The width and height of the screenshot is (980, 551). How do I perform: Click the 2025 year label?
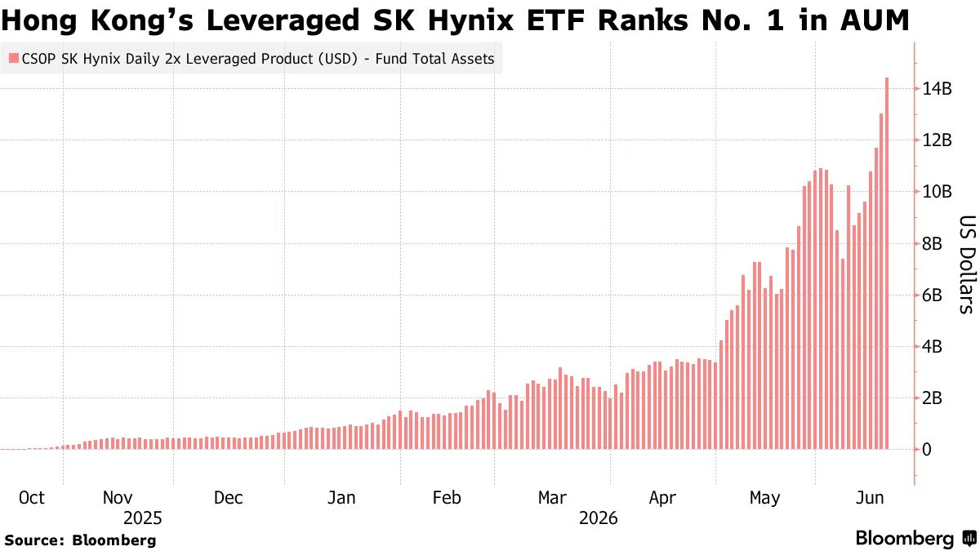[143, 518]
